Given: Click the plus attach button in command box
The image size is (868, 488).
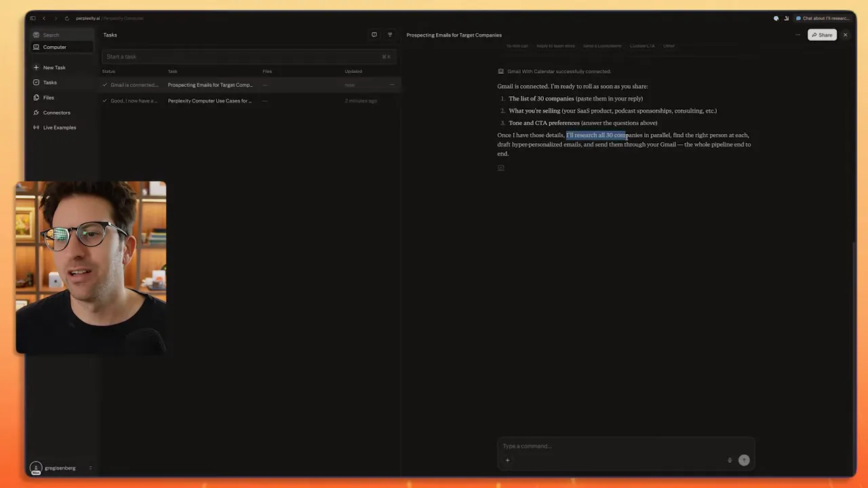Looking at the screenshot, I should tap(507, 460).
